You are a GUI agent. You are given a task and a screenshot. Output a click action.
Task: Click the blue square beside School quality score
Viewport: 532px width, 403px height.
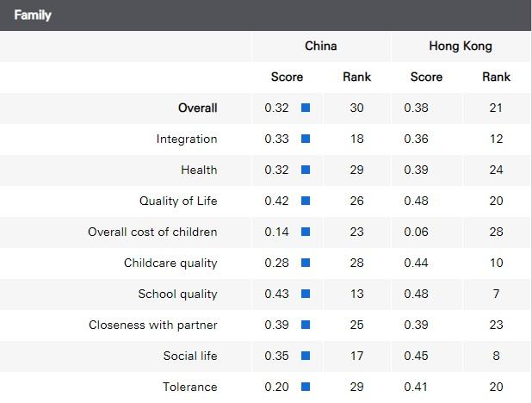[305, 294]
